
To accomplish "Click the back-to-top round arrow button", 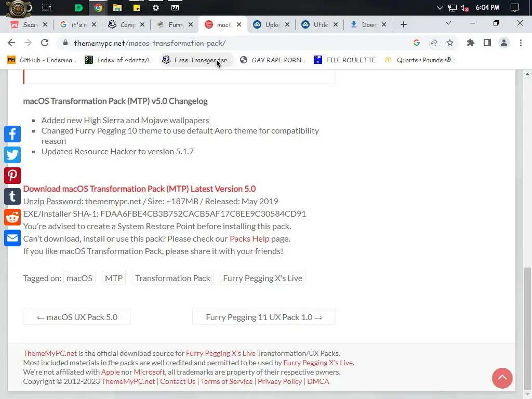I will click(502, 378).
